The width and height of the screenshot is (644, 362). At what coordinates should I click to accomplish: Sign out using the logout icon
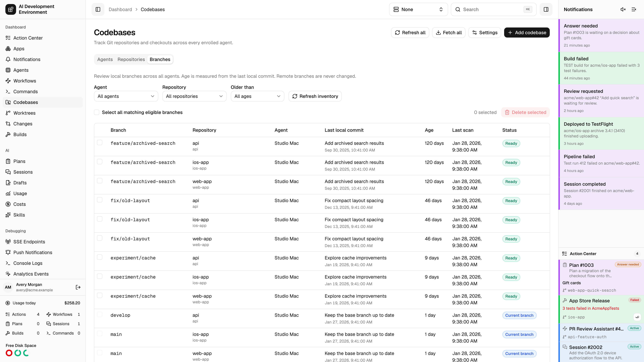pyautogui.click(x=78, y=287)
